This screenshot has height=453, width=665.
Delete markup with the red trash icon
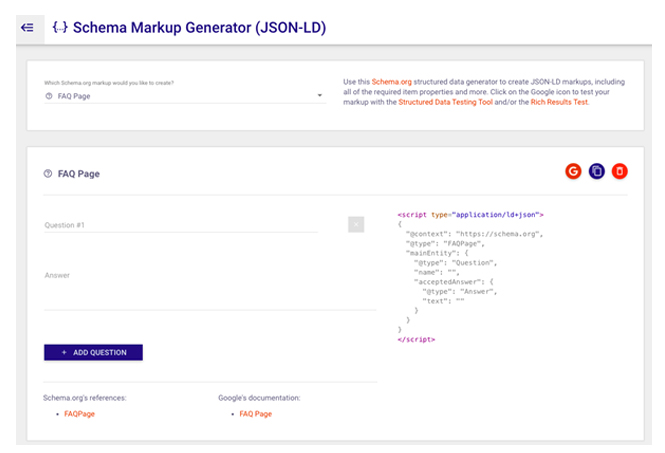click(619, 171)
